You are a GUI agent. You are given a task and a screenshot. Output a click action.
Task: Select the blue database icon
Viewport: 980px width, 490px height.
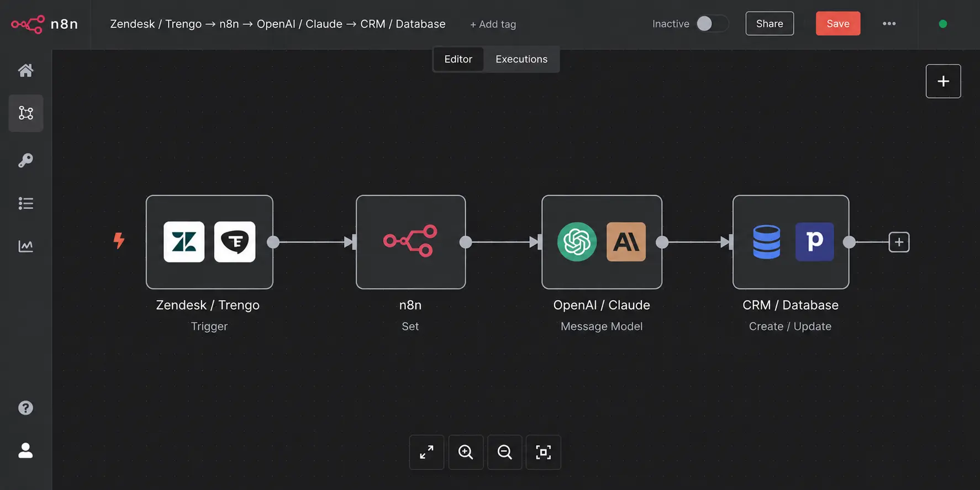pyautogui.click(x=767, y=242)
